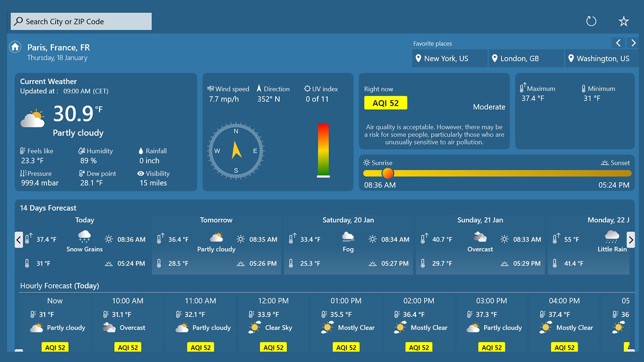Show next favorite places using right chevron
Image resolution: width=644 pixels, height=362 pixels.
click(x=633, y=42)
